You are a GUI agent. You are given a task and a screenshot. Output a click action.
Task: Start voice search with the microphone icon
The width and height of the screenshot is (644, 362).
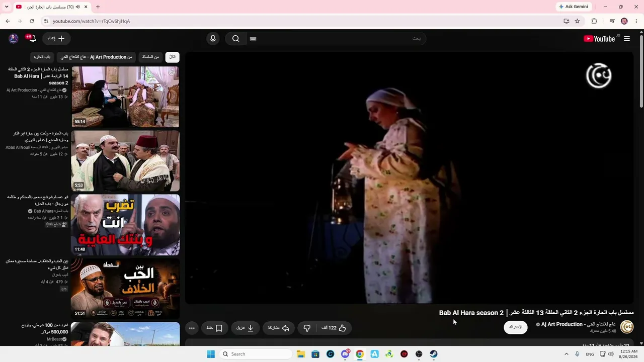(213, 39)
